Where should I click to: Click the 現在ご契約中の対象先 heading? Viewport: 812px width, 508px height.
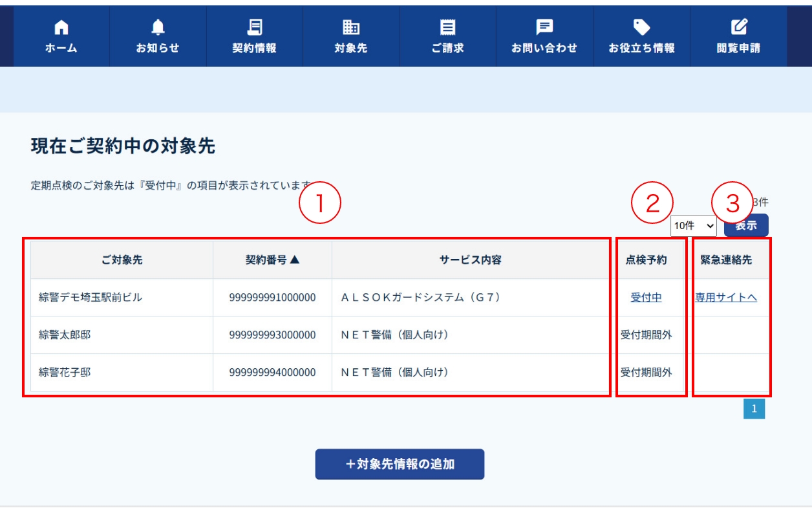pos(123,146)
